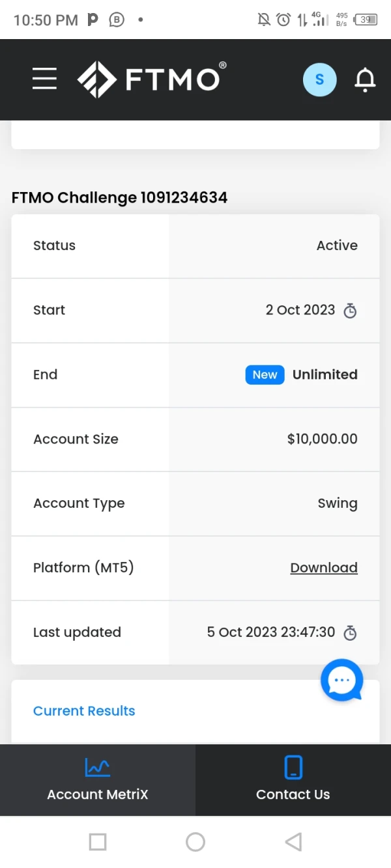Tap the Contact Us phone icon
This screenshot has height=868, width=391.
[293, 768]
